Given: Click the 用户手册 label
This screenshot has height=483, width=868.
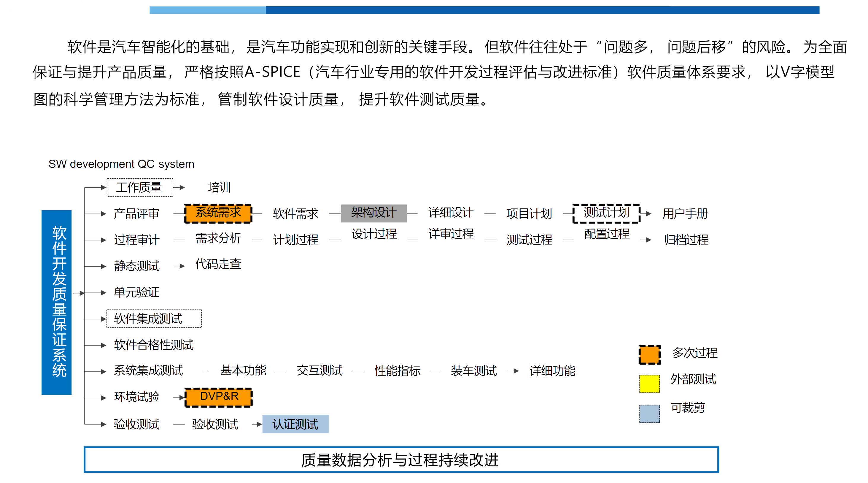Looking at the screenshot, I should click(x=685, y=213).
